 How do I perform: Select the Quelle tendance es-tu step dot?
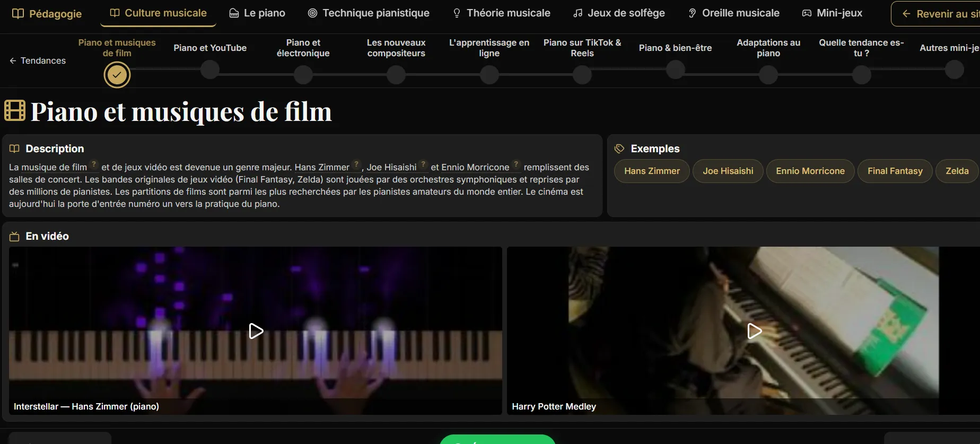pos(862,75)
